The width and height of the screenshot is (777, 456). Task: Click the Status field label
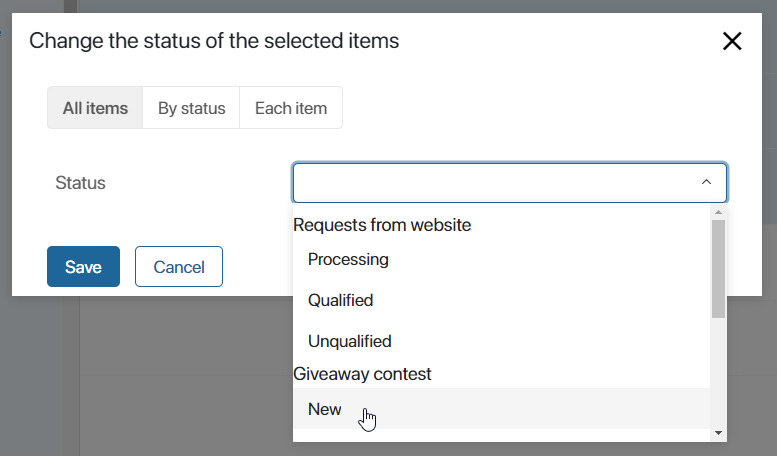click(x=80, y=183)
